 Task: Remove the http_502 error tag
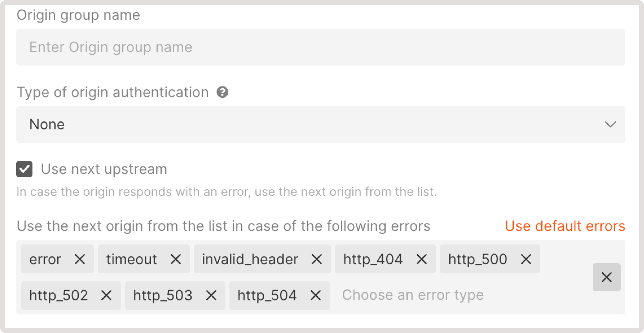tap(106, 295)
